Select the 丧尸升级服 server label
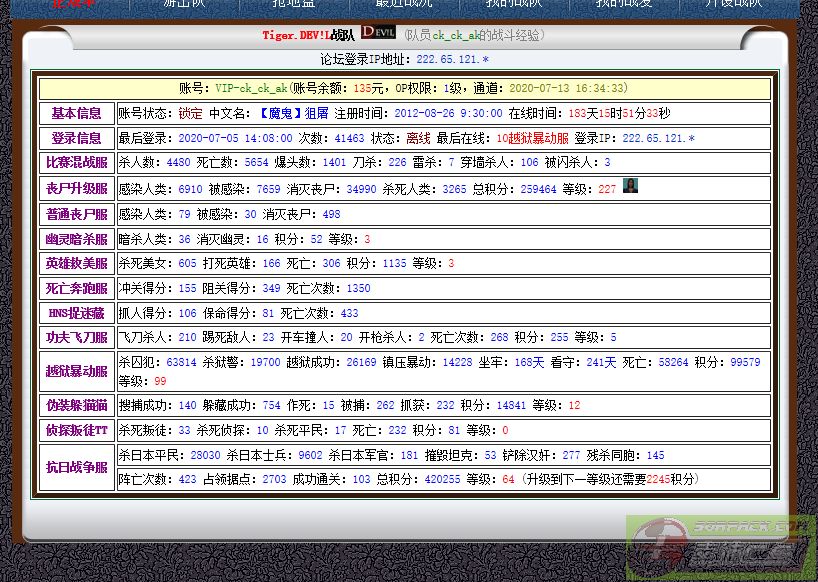This screenshot has width=818, height=582. pos(76,188)
